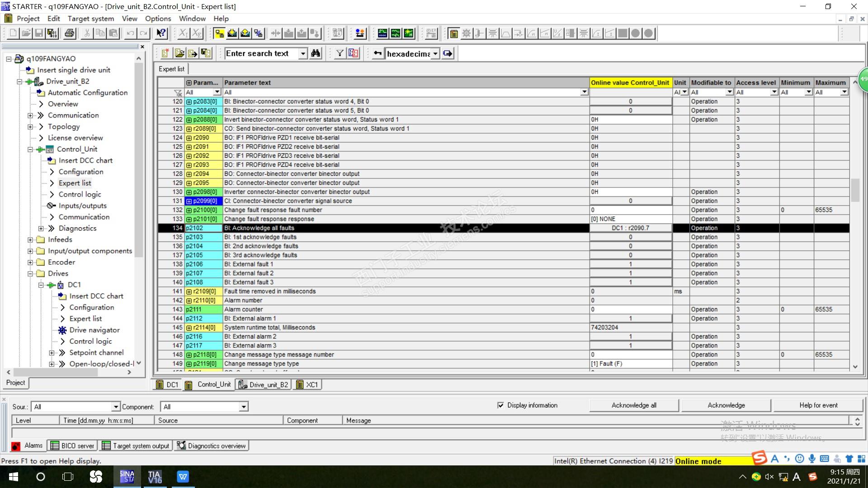Expand the Infeeds tree folder
868x488 pixels.
point(30,239)
